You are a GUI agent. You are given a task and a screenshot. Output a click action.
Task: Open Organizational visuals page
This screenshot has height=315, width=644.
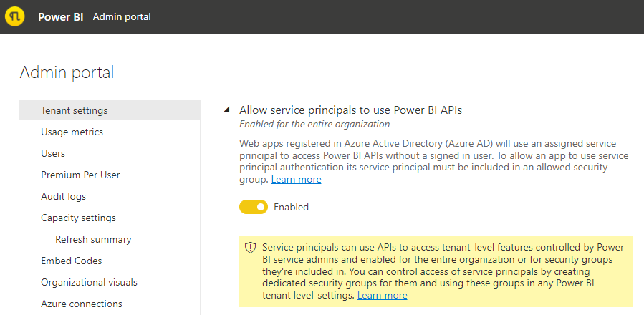(89, 282)
